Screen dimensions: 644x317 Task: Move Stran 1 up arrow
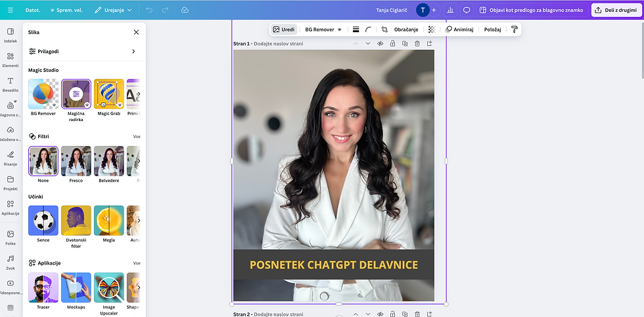pos(356,43)
